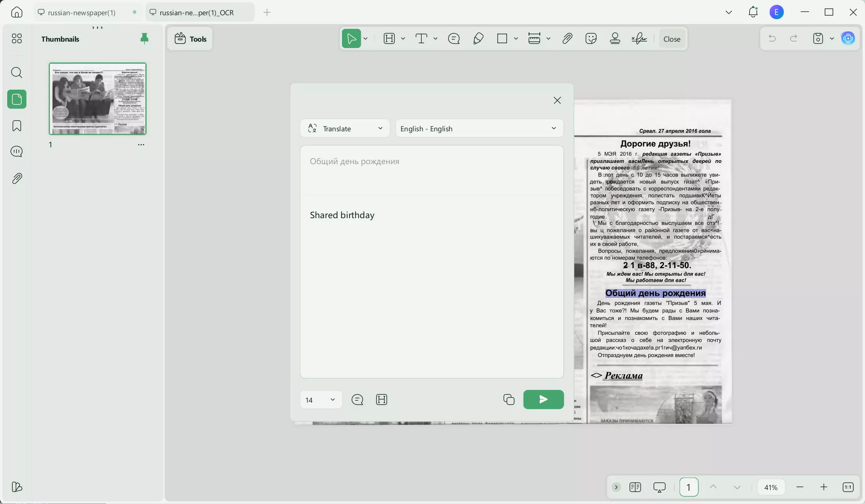The image size is (865, 504).
Task: Copy the translation result
Action: pyautogui.click(x=509, y=400)
